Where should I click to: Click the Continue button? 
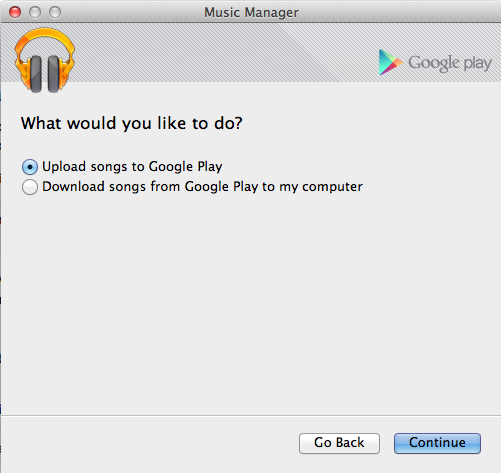click(x=437, y=443)
